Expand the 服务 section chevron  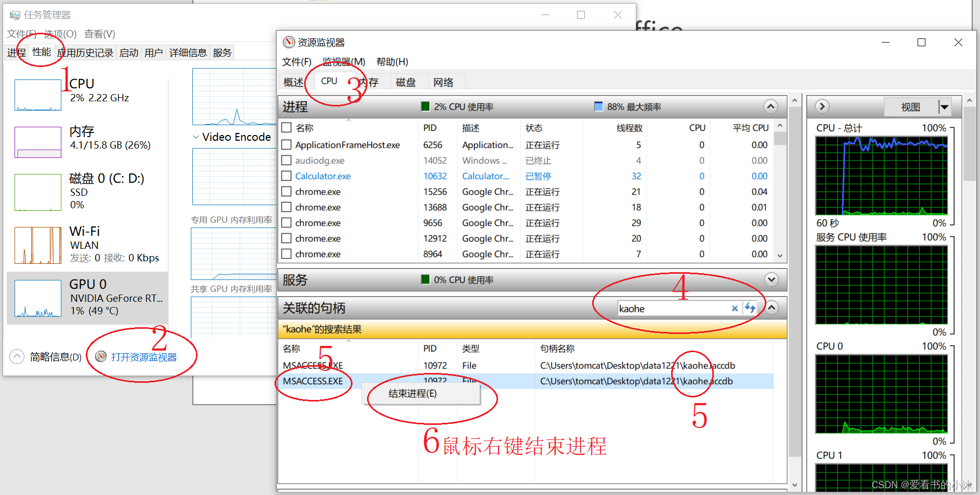pyautogui.click(x=772, y=279)
